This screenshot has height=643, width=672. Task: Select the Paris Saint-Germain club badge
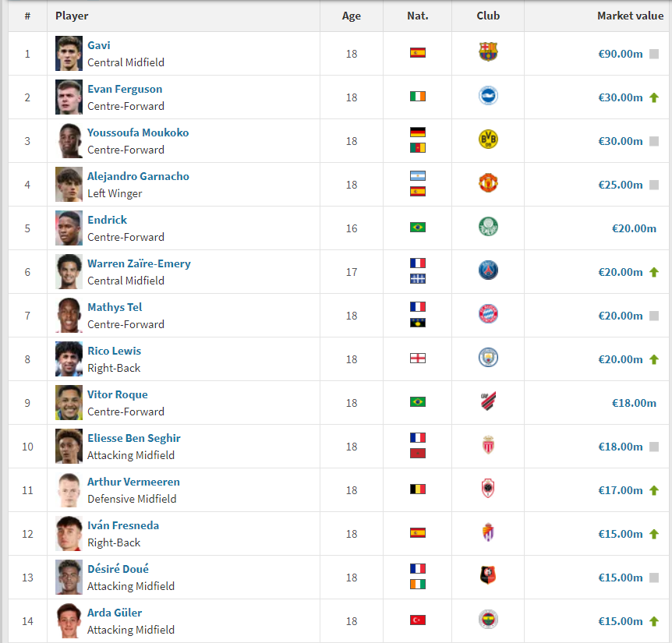(488, 270)
